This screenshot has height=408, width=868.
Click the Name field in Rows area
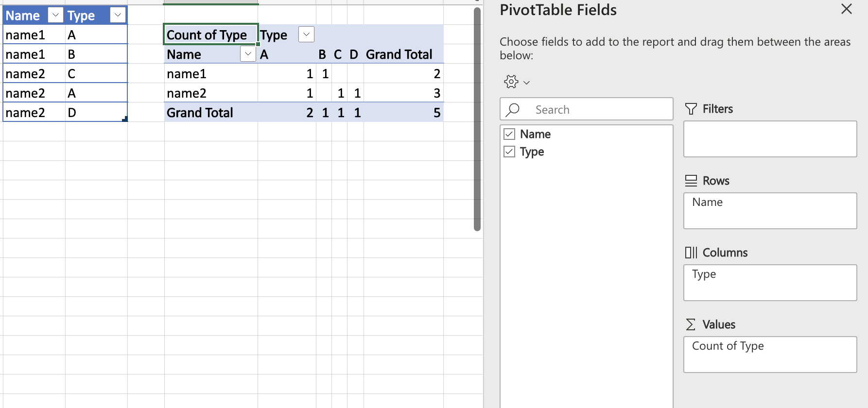(707, 202)
